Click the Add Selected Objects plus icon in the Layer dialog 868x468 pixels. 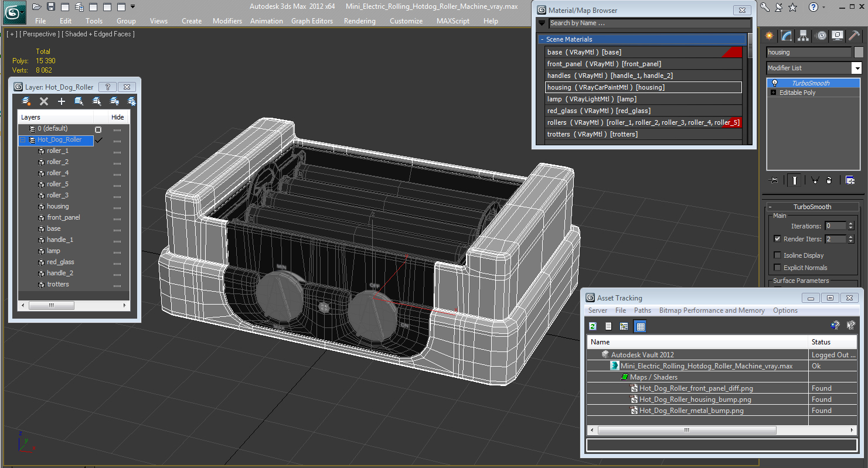tap(62, 101)
